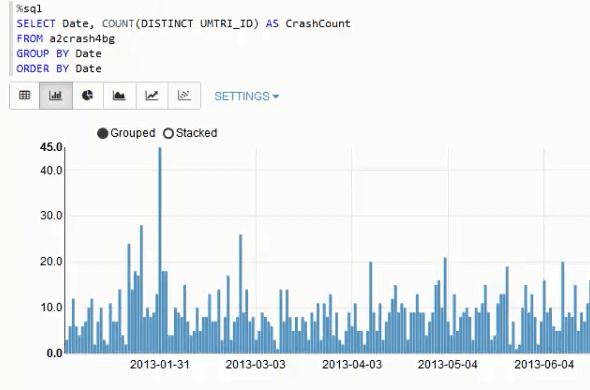Select the scatter chart view icon
The width and height of the screenshot is (590, 390).
click(184, 96)
